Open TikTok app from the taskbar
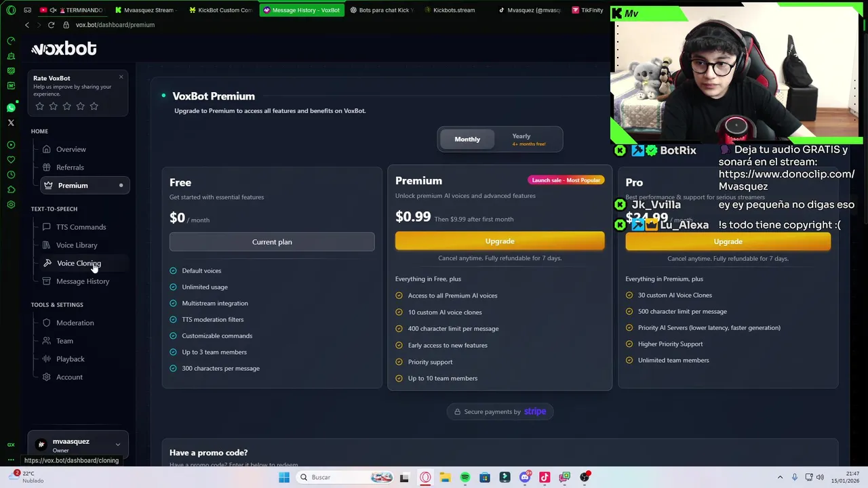 pyautogui.click(x=545, y=477)
